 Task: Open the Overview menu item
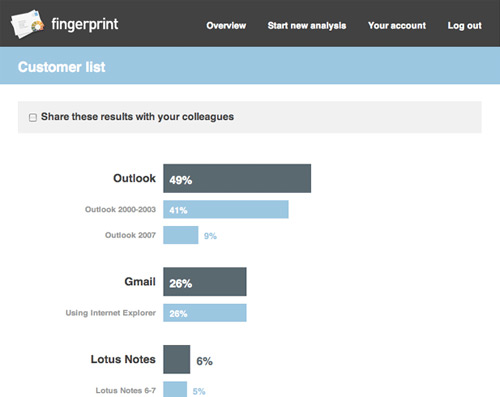pyautogui.click(x=226, y=26)
